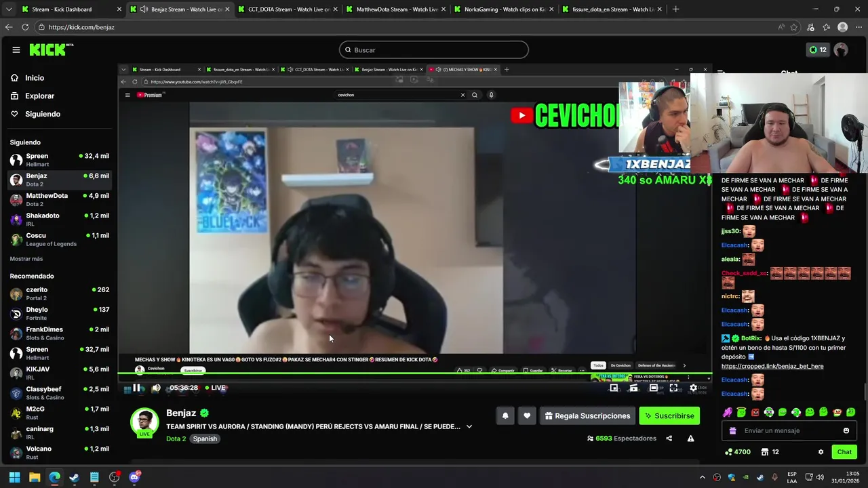Image resolution: width=868 pixels, height=488 pixels.
Task: Open Dota 2 category link
Action: [176, 439]
